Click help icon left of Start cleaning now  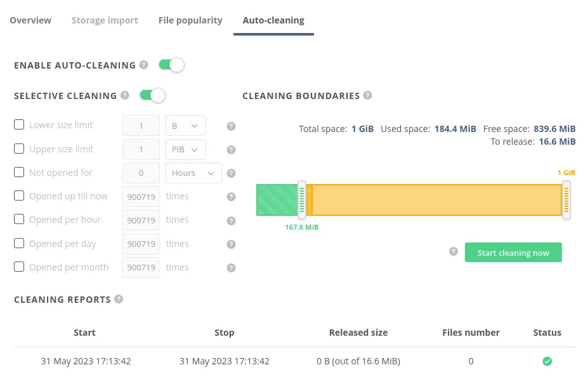pyautogui.click(x=454, y=251)
